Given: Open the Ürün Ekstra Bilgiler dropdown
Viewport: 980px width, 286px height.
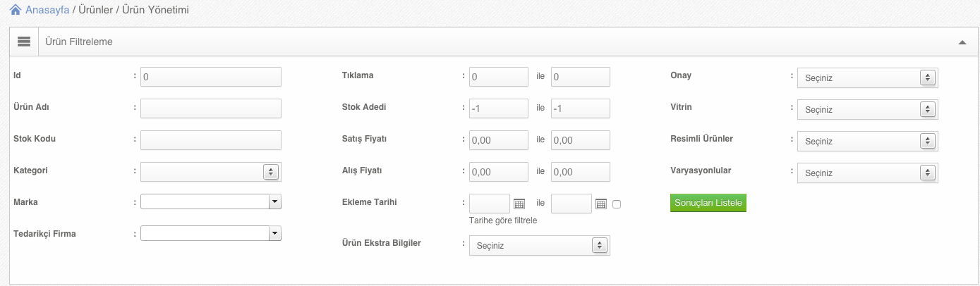Looking at the screenshot, I should tap(539, 245).
